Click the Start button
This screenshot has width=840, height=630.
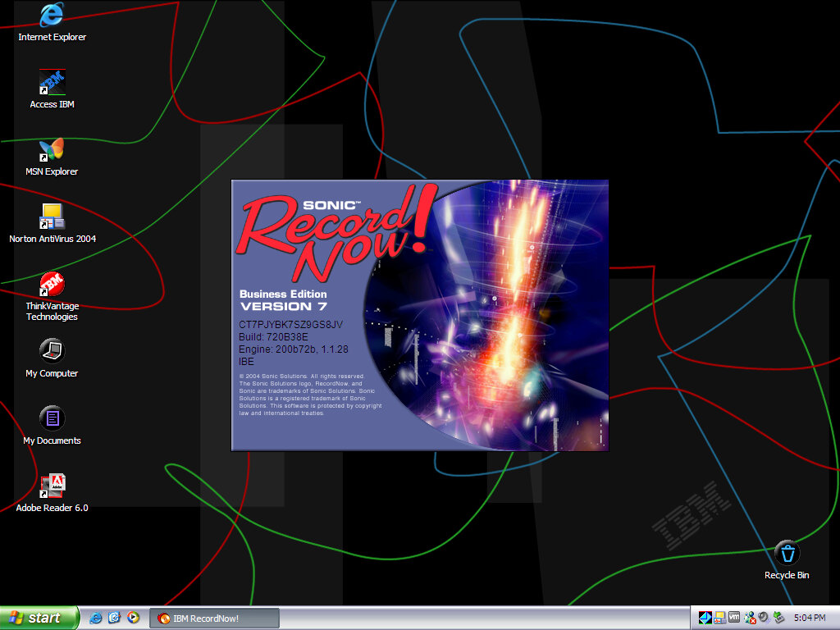[39, 618]
